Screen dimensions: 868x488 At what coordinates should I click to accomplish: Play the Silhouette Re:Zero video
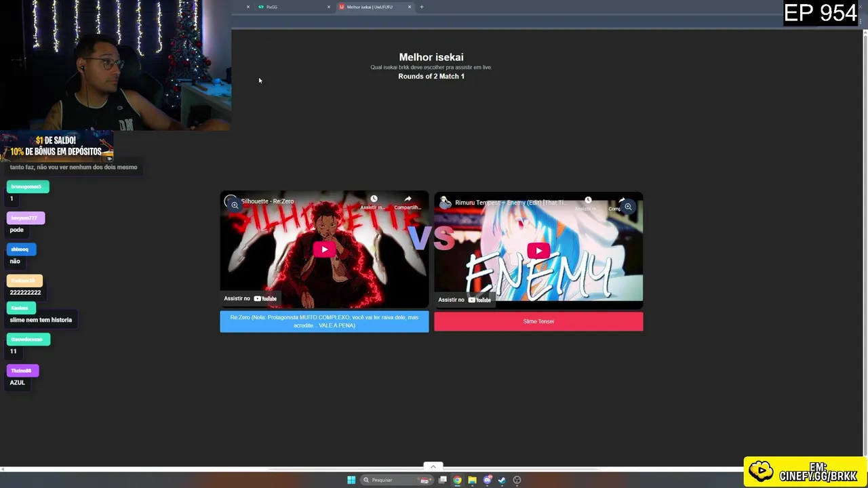(324, 249)
